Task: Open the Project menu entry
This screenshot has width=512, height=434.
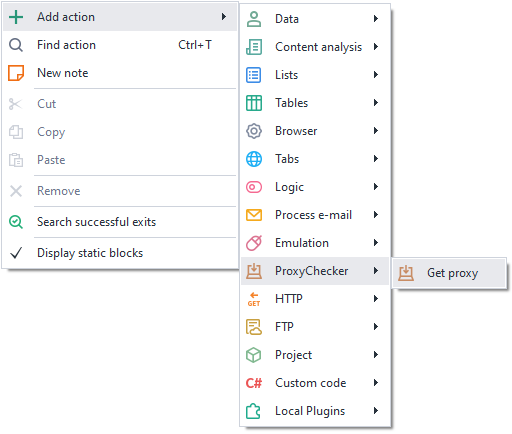Action: (315, 355)
